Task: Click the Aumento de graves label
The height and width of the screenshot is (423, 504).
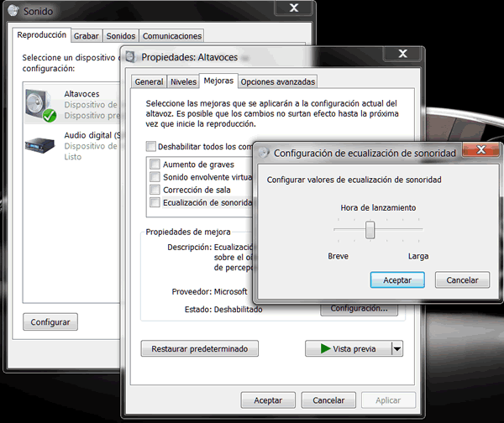Action: point(198,164)
